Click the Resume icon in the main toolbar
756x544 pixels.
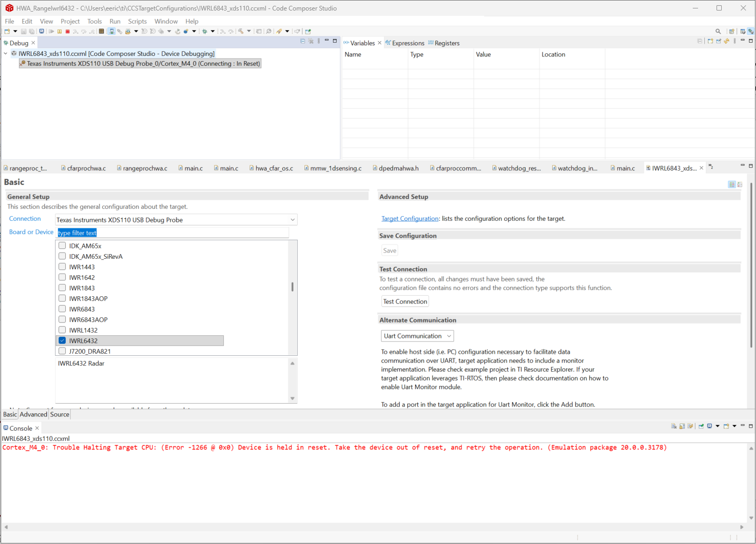pos(52,32)
